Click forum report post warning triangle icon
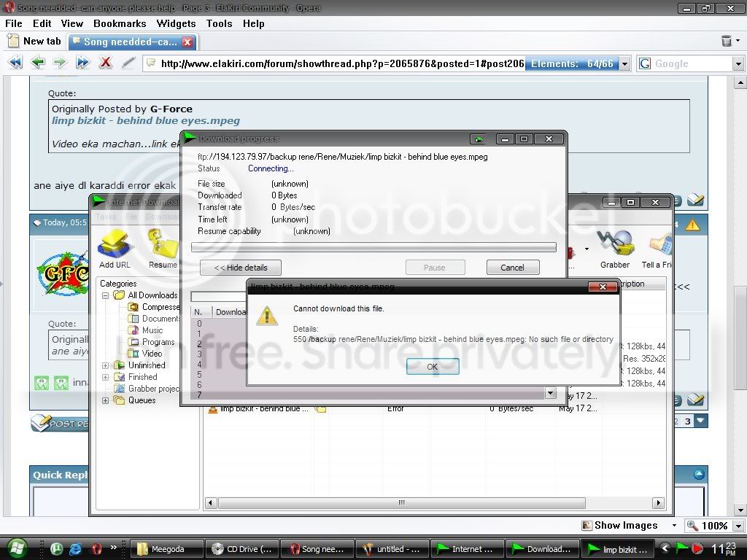This screenshot has height=560, width=747. [692, 225]
